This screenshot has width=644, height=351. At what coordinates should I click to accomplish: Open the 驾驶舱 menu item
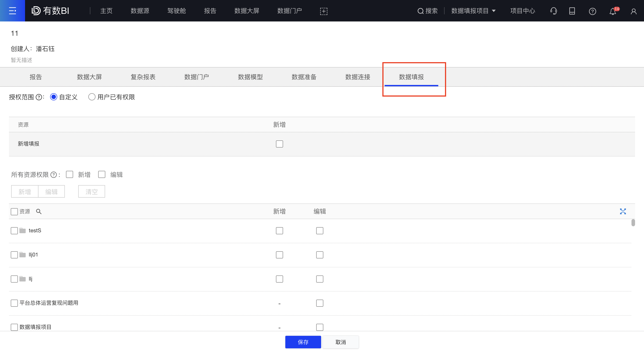pos(176,11)
